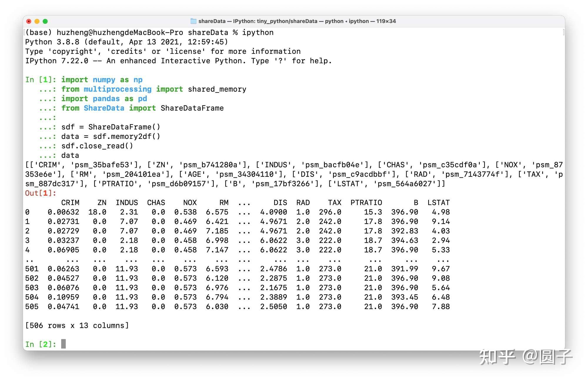
Task: Click the text 'IPython 7.22.0'
Action: click(56, 61)
